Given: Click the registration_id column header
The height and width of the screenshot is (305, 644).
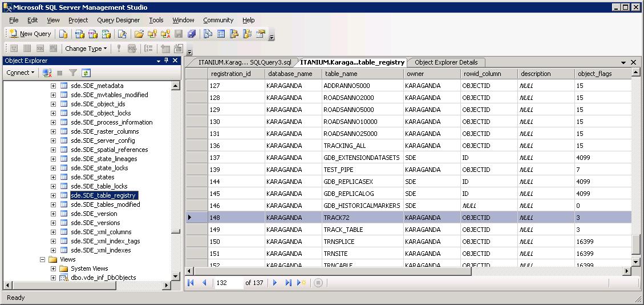Looking at the screenshot, I should (x=236, y=74).
